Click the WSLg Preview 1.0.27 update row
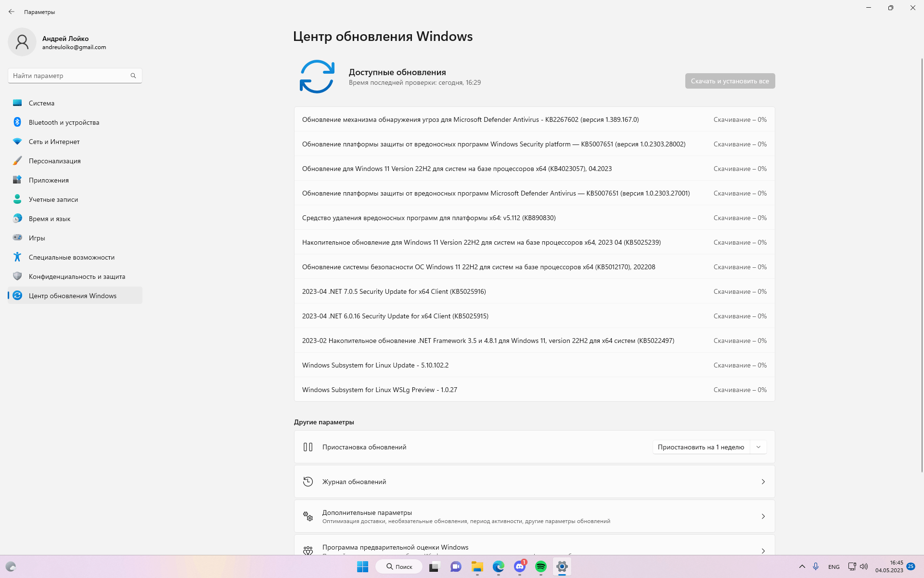Image resolution: width=924 pixels, height=578 pixels. (x=535, y=390)
